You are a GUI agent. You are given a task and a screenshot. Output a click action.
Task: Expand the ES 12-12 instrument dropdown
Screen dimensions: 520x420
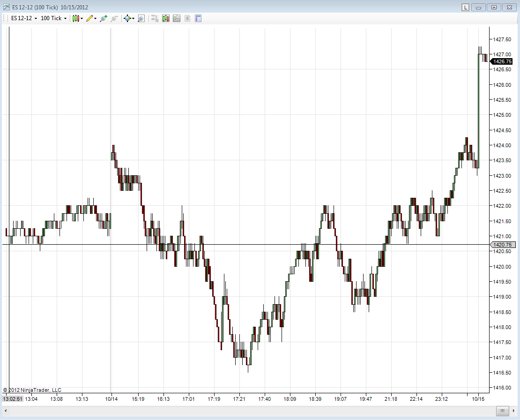(24, 18)
